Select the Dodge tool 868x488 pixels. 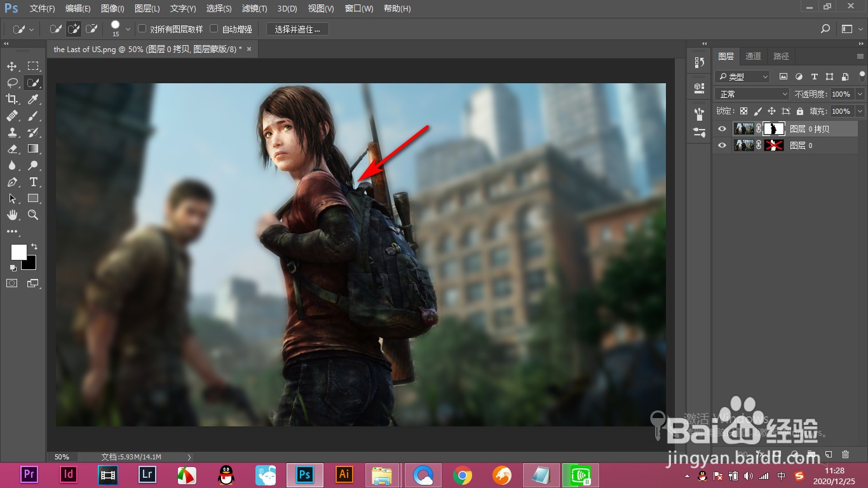tap(33, 165)
